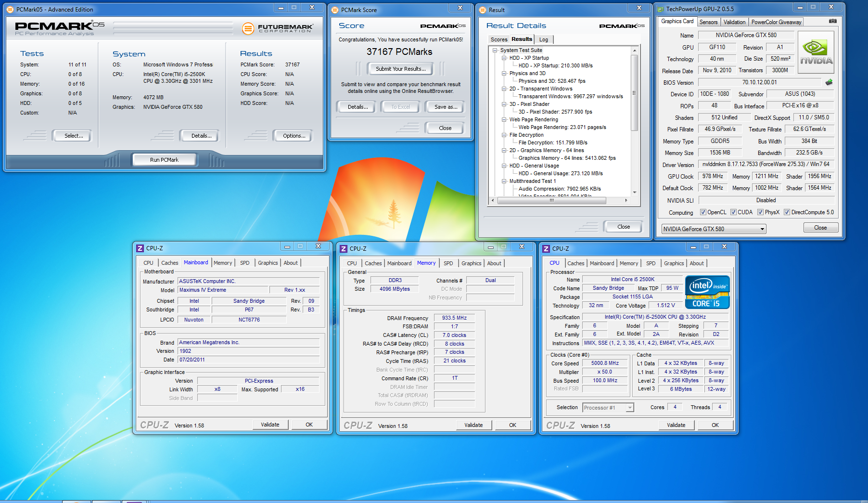Click Close button in GPU-Z
Image resolution: width=868 pixels, height=503 pixels.
[x=820, y=228]
